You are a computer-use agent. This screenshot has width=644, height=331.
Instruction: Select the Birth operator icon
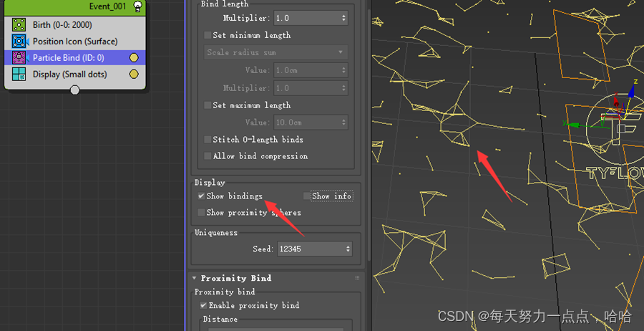click(x=19, y=24)
